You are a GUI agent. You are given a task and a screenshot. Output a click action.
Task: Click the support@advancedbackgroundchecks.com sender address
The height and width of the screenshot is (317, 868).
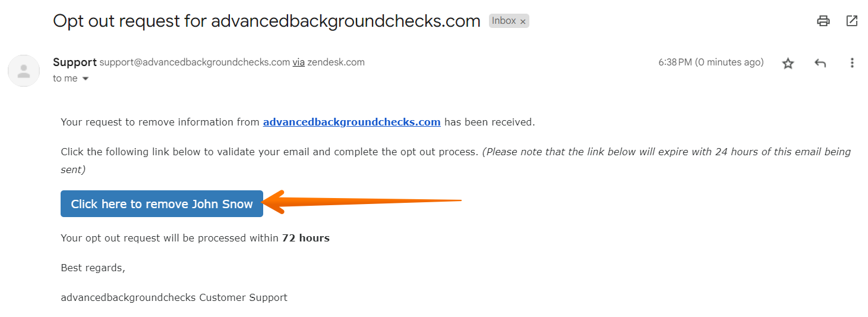click(194, 62)
